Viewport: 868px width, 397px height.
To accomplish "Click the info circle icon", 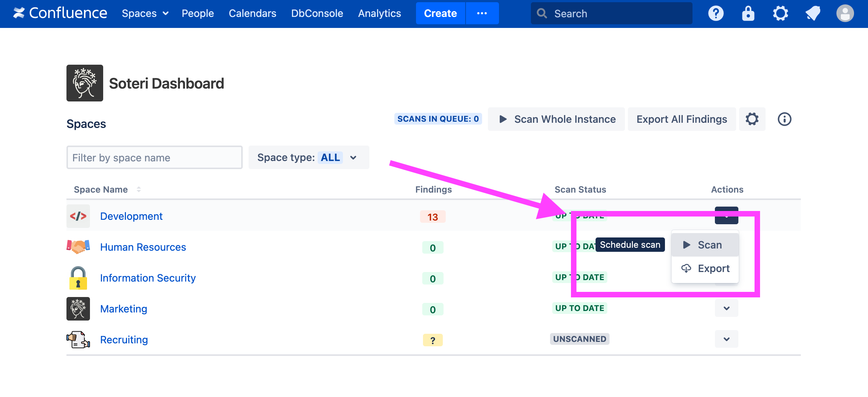I will pos(784,119).
